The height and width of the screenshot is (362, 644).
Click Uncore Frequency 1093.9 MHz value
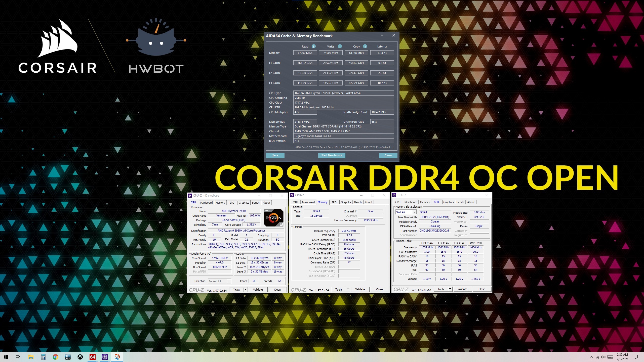tap(371, 220)
